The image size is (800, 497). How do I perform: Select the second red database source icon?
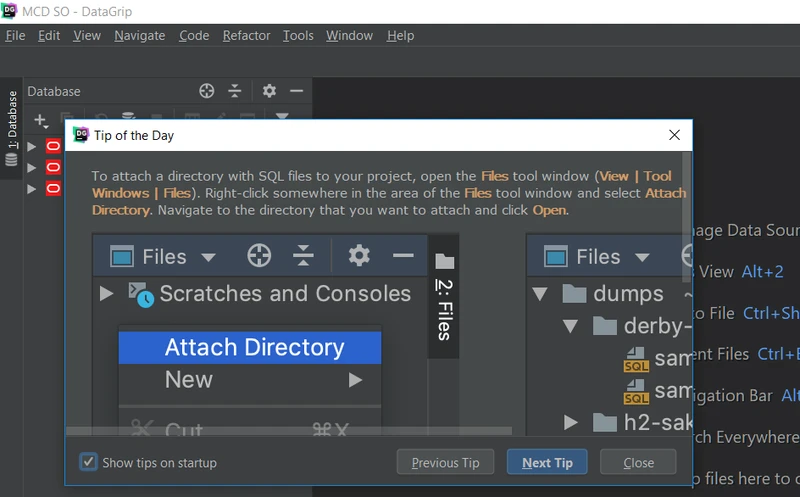coord(53,167)
